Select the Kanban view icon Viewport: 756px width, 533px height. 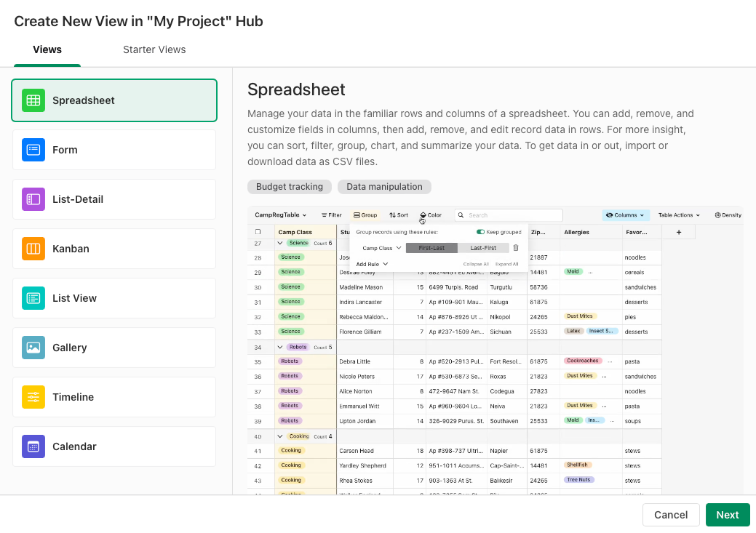pyautogui.click(x=33, y=249)
